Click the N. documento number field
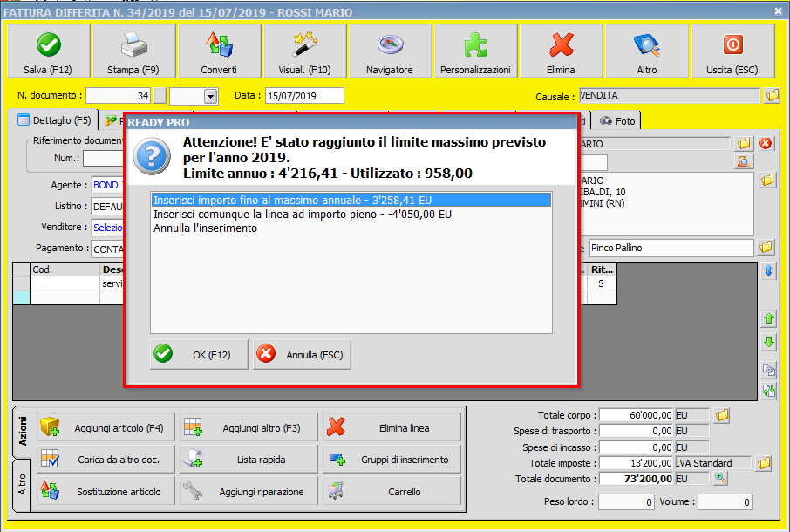790x532 pixels. click(x=119, y=96)
